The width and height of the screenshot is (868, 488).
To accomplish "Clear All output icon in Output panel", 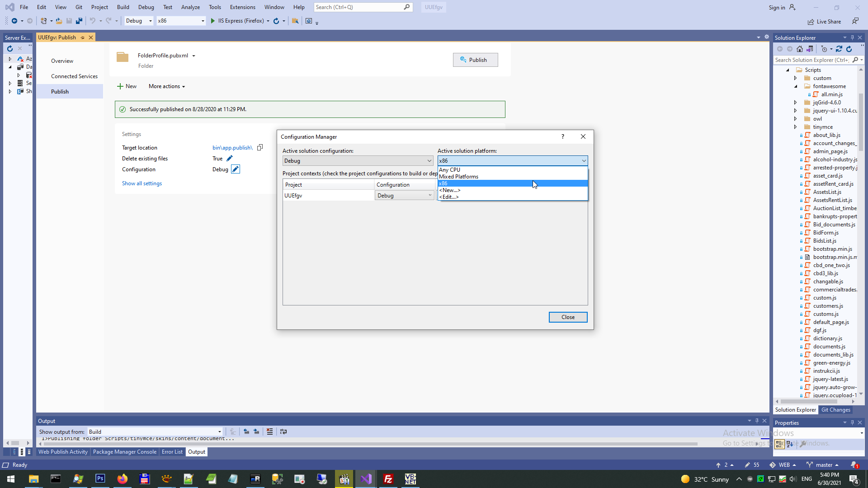I will pos(270,432).
